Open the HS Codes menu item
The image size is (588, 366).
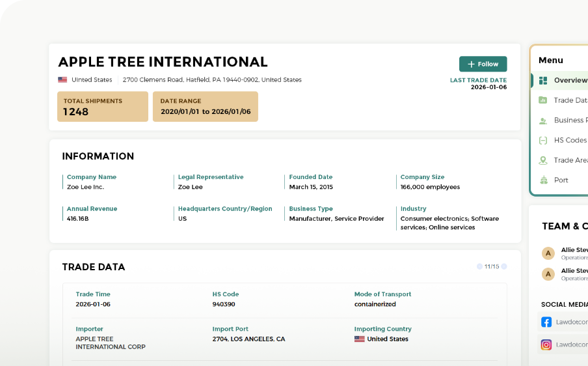[x=570, y=140]
